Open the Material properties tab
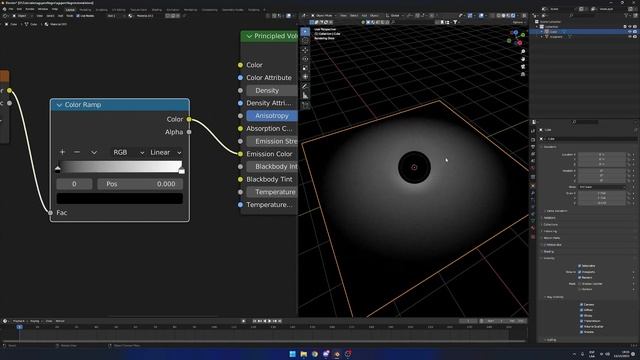The width and height of the screenshot is (640, 360). click(533, 228)
